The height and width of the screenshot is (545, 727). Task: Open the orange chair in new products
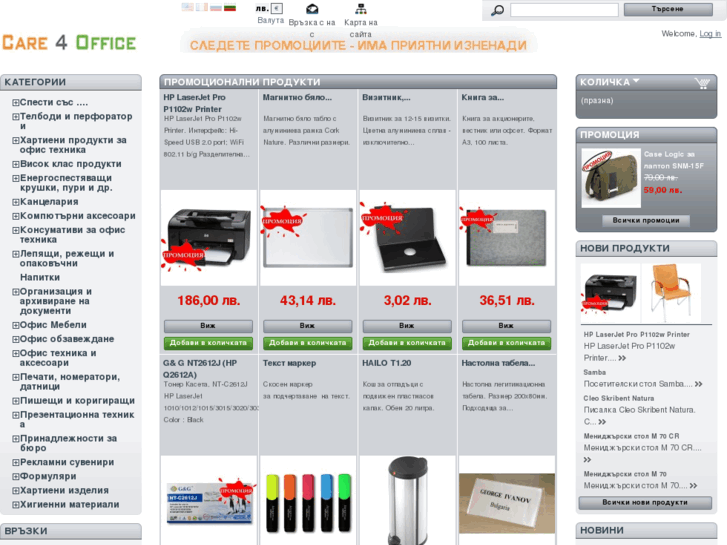coord(671,293)
